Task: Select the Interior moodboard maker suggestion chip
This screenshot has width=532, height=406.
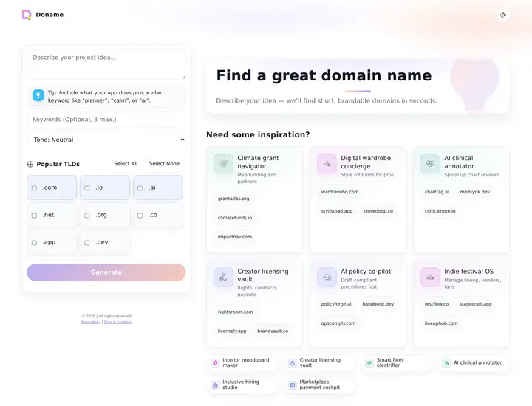Action: (x=243, y=362)
